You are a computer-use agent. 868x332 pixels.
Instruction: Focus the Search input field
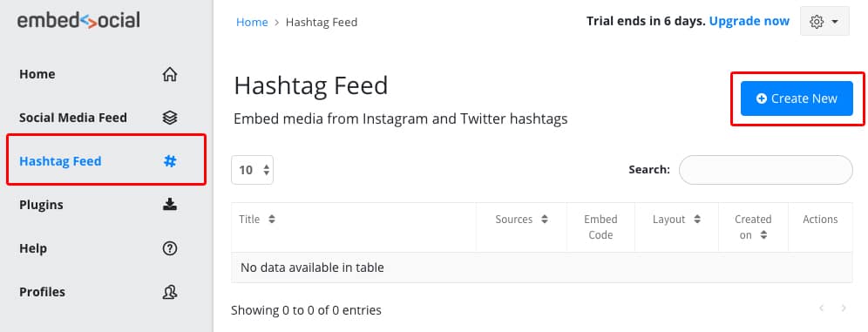tap(765, 170)
